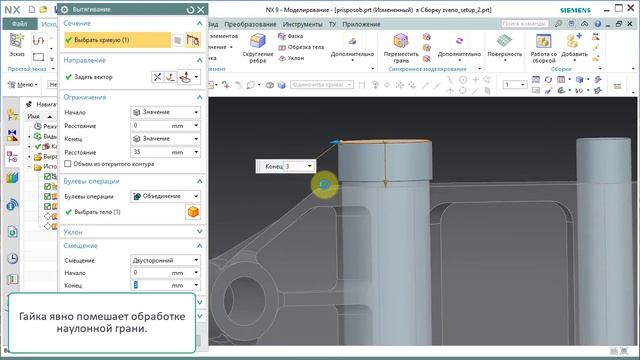
Task: Click the inferred vector icon in Направление
Action: (186, 77)
